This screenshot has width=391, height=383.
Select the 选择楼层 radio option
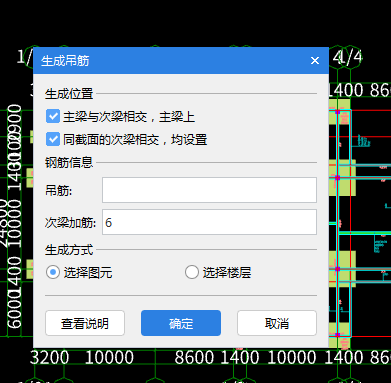pos(192,272)
